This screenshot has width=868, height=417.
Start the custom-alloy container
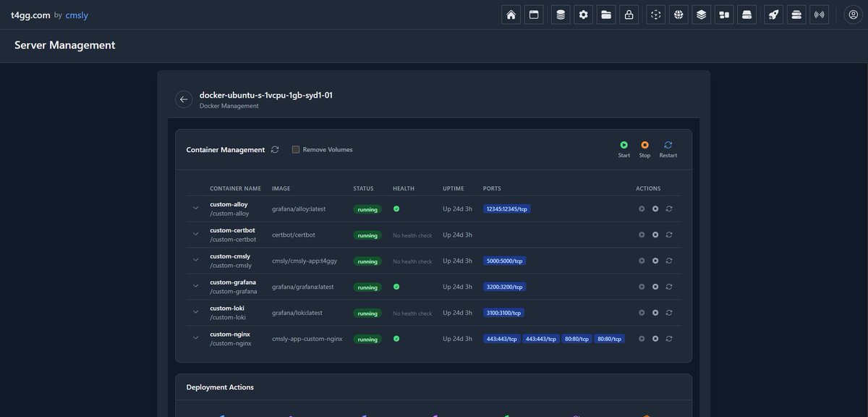tap(642, 208)
